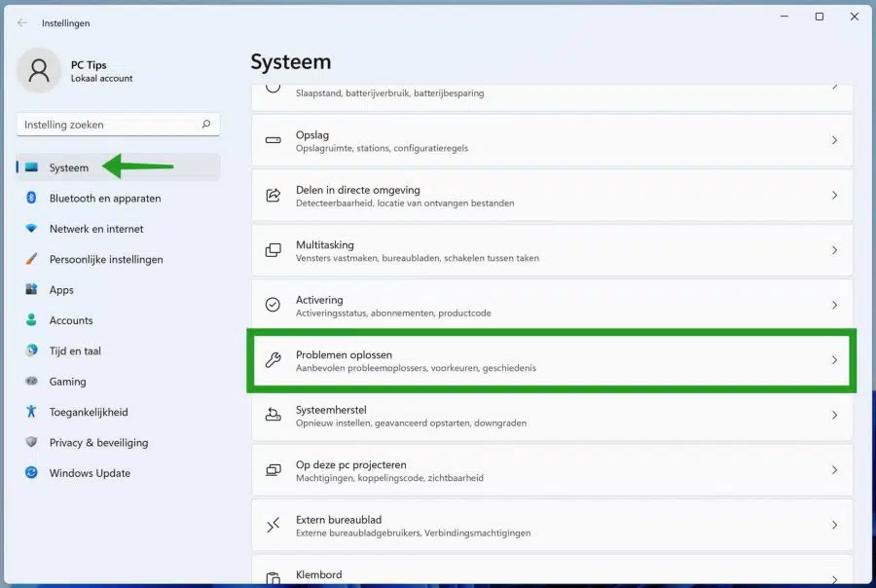Maximize the Instellingen window
Image resolution: width=876 pixels, height=588 pixels.
[x=819, y=17]
